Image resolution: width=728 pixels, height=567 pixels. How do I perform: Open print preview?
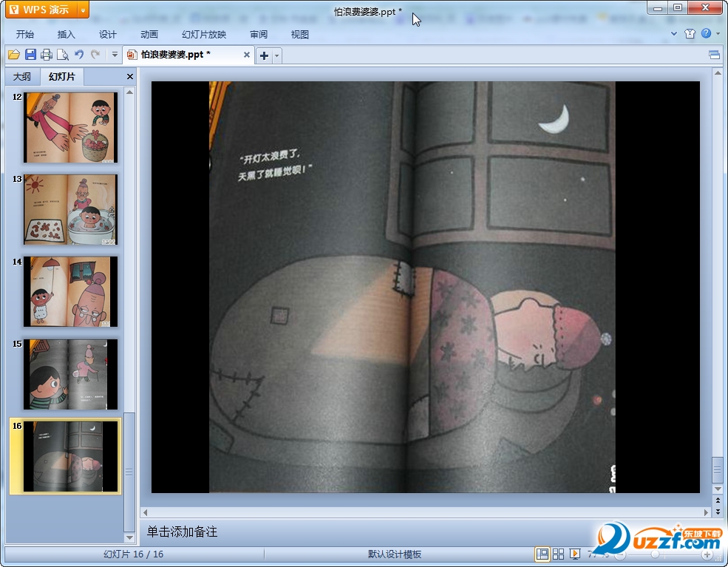point(63,55)
